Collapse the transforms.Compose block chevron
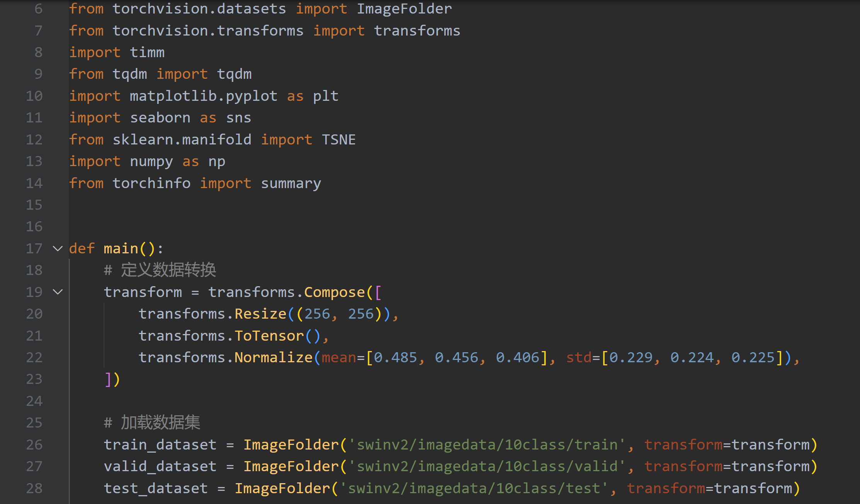This screenshot has height=504, width=860. 58,292
